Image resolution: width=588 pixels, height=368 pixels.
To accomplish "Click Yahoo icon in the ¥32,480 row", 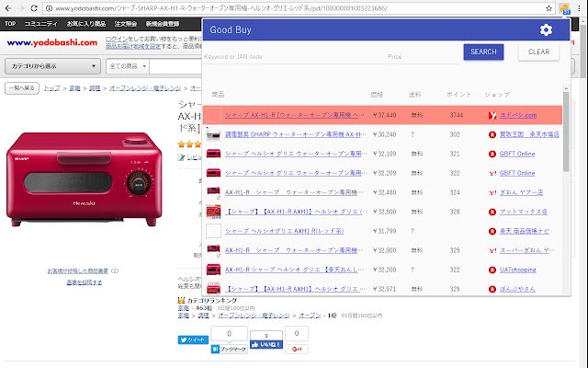I will pyautogui.click(x=492, y=192).
